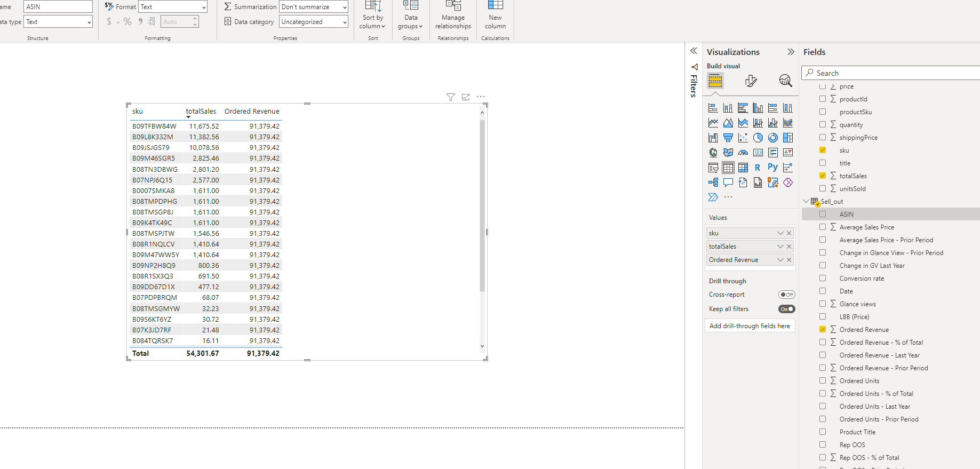Open the Sort by column menu
Image resolution: width=980 pixels, height=469 pixels.
pos(373,16)
